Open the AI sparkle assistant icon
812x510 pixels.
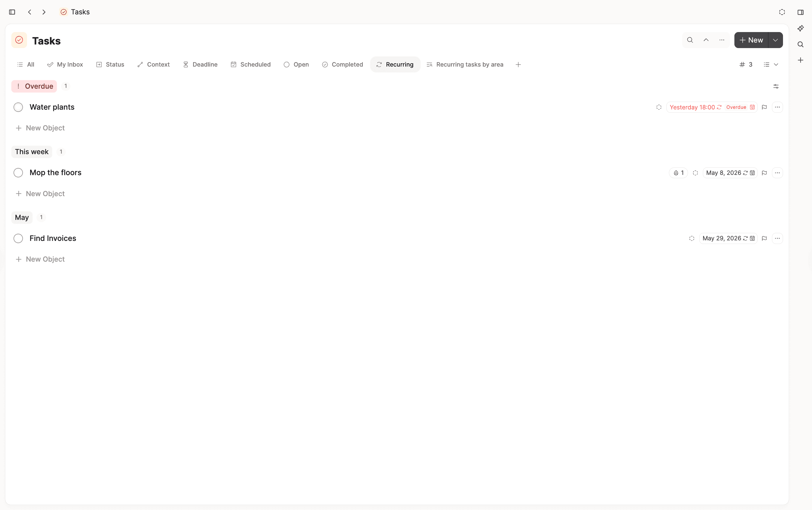click(800, 28)
